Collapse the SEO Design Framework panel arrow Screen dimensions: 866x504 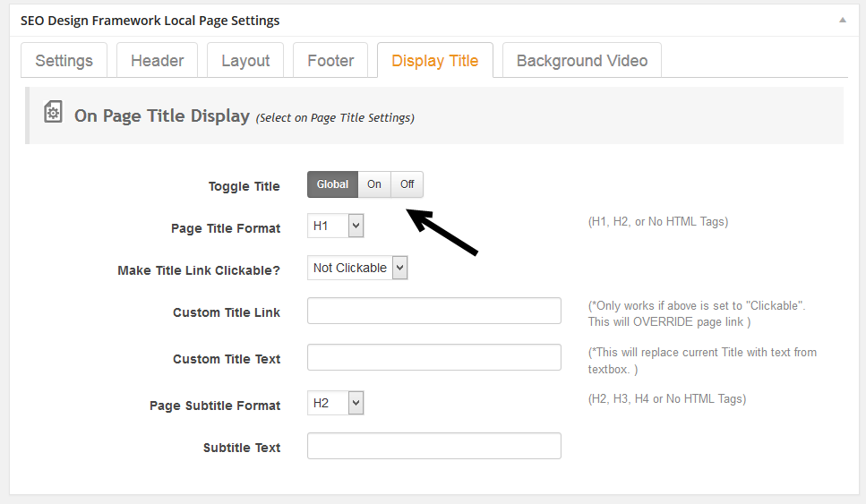842,20
